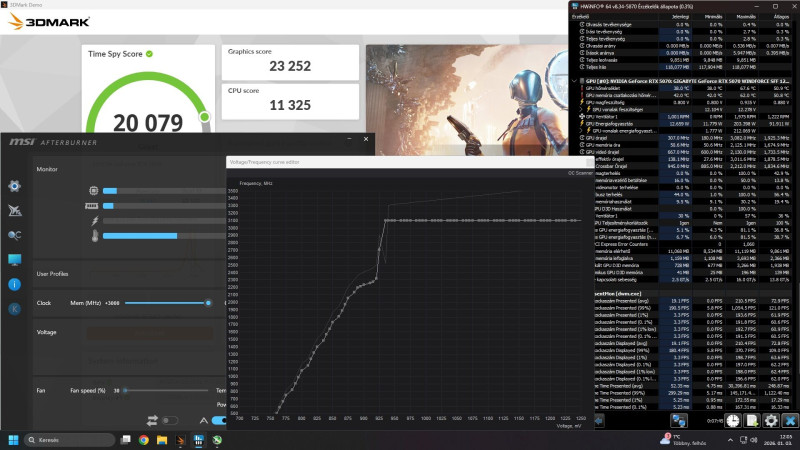Viewport: 800px width, 450px height.
Task: Click the Graphics score card in 3DMark
Action: click(x=290, y=62)
